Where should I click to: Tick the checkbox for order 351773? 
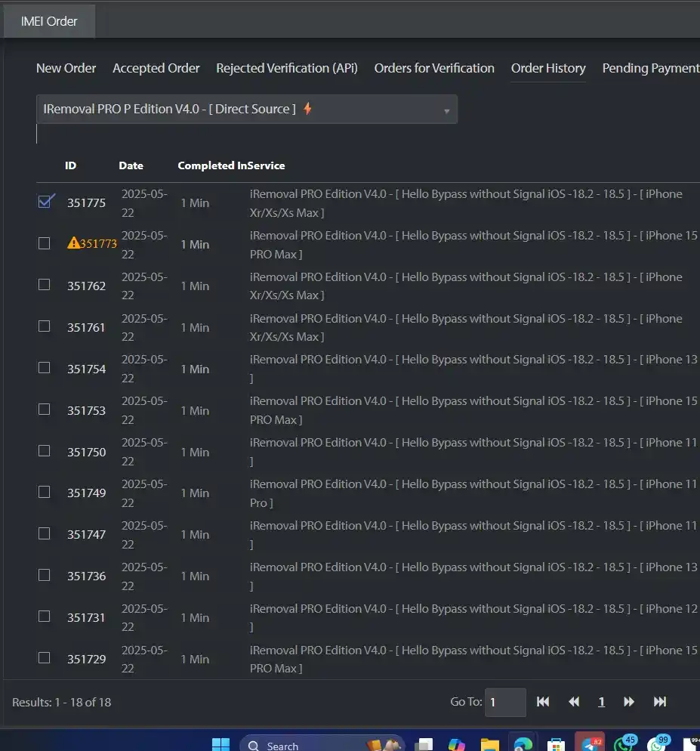[x=44, y=243]
